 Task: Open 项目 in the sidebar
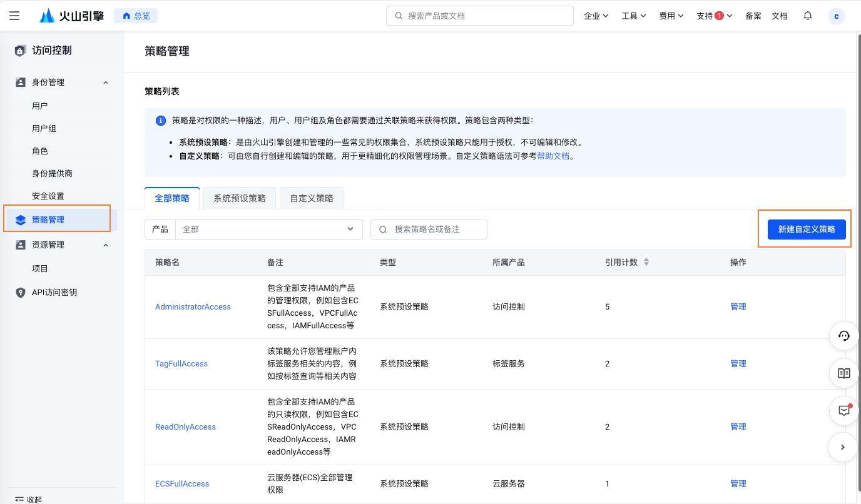[40, 268]
